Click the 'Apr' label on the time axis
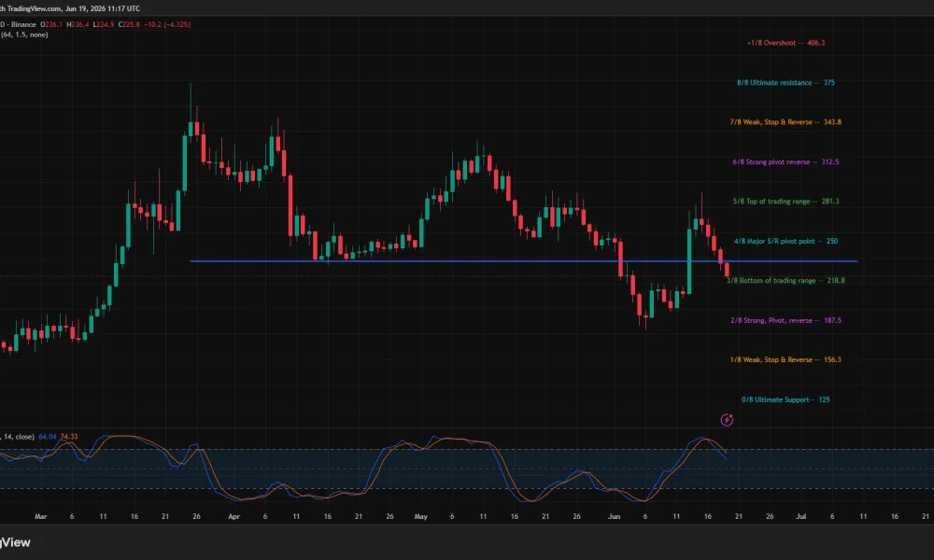 (234, 516)
